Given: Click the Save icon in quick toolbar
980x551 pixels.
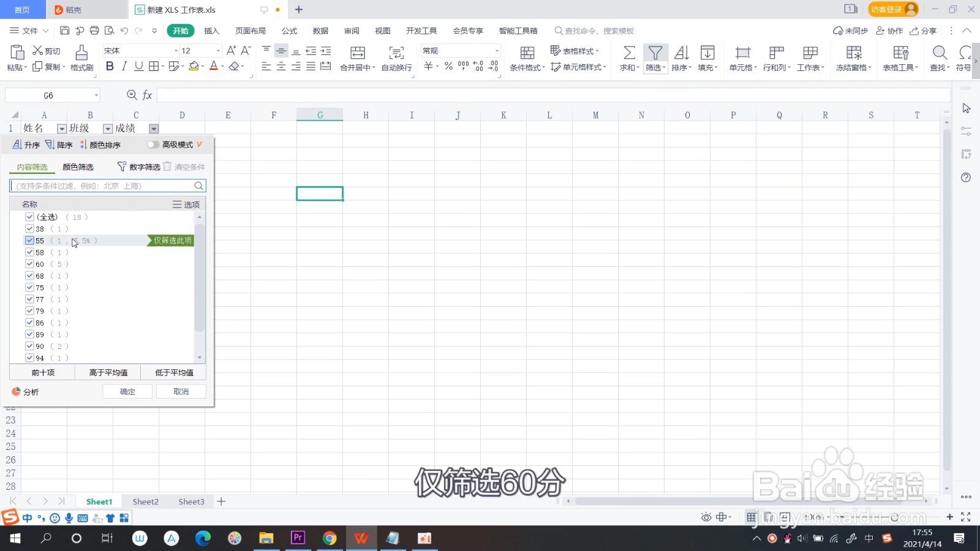Looking at the screenshot, I should [64, 31].
